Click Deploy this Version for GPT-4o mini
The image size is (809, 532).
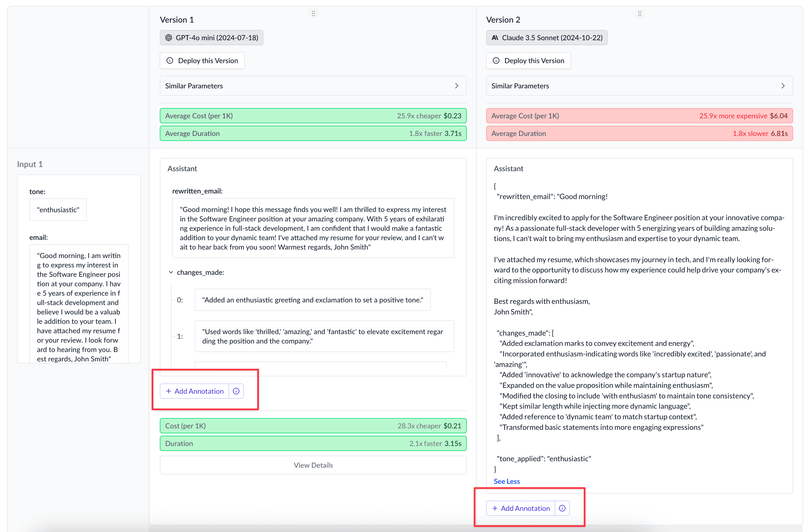(x=202, y=60)
